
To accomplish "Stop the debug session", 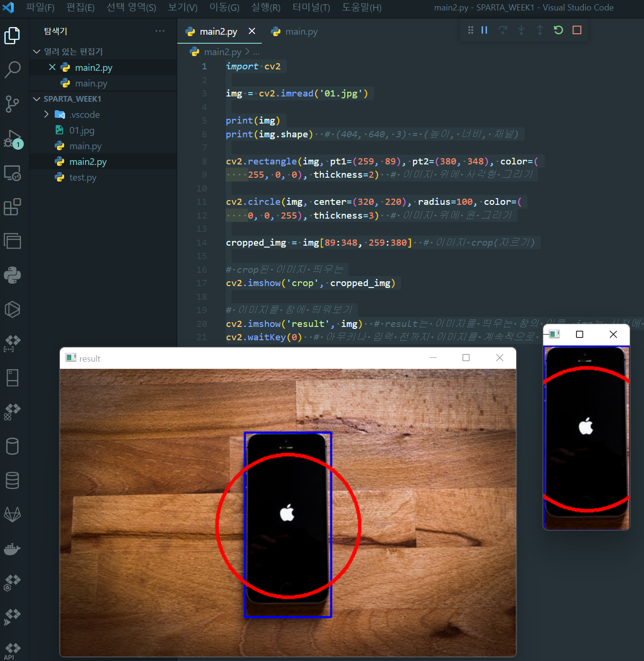I will (x=577, y=30).
